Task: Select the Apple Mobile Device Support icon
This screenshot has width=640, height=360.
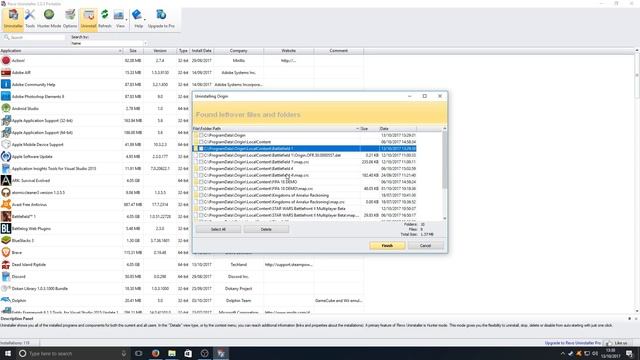Action: pos(6,144)
